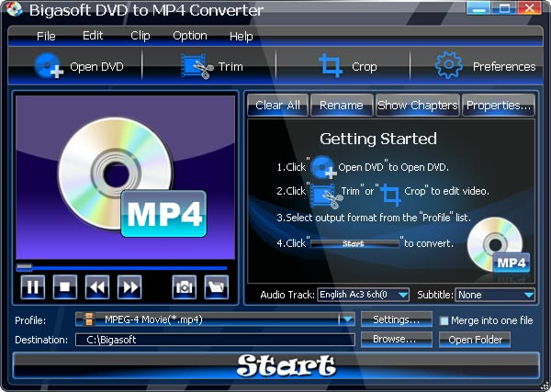Click the Getting Started heading text

pyautogui.click(x=378, y=139)
